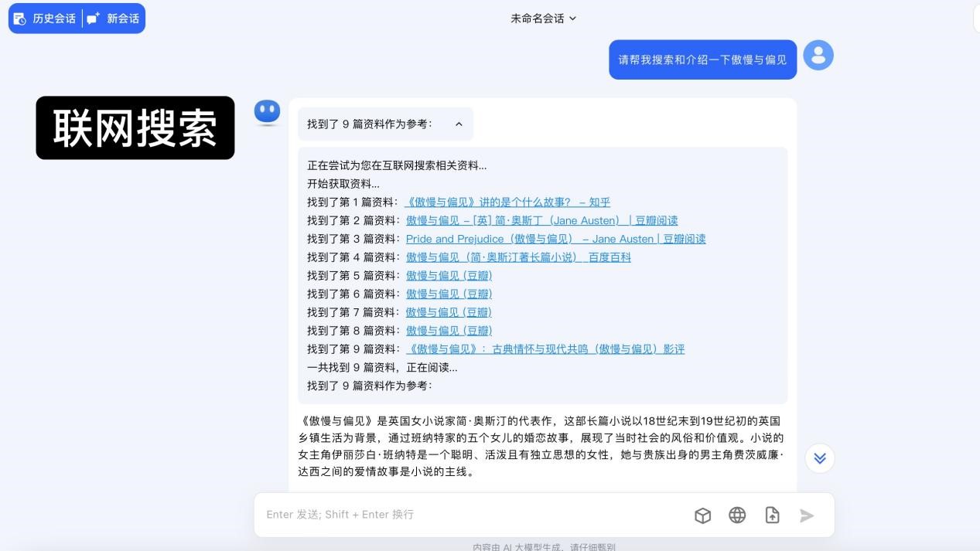Toggle the globe web search icon
980x551 pixels.
(737, 515)
